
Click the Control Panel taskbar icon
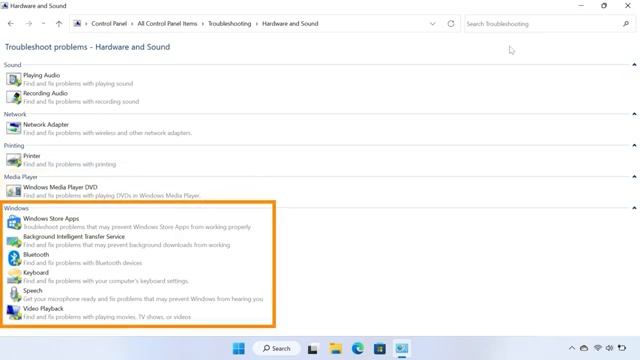pyautogui.click(x=402, y=349)
